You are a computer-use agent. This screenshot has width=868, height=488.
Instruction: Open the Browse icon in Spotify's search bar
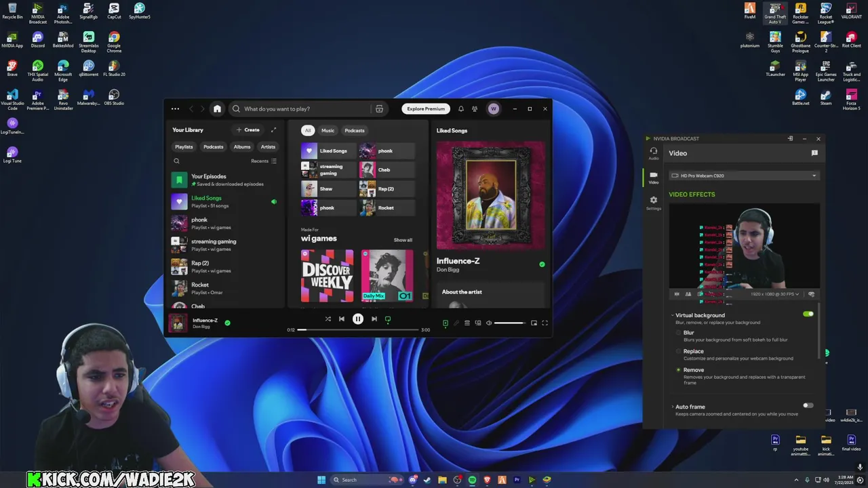[x=379, y=108]
